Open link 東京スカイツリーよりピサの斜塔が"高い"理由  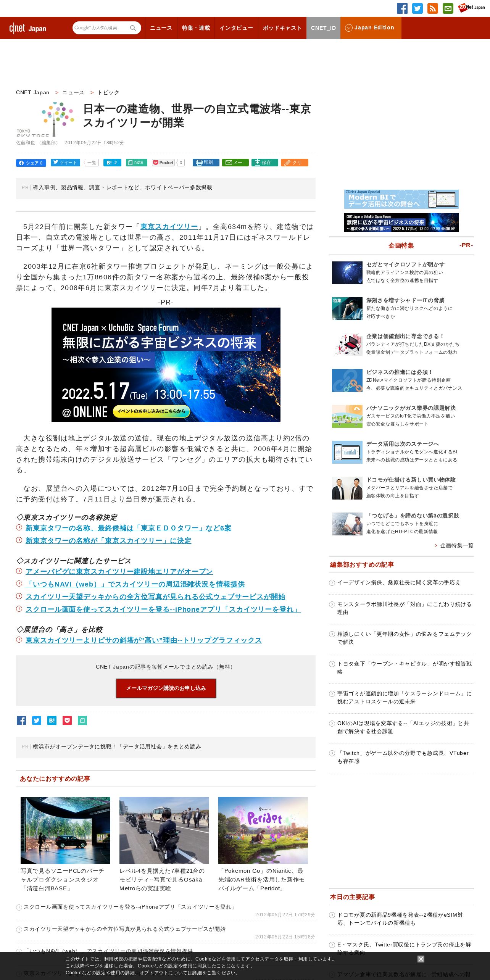[143, 640]
